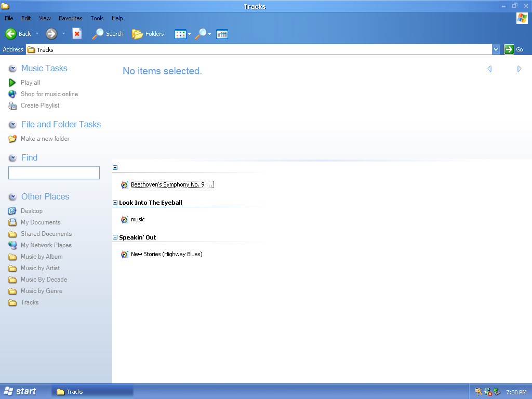The height and width of the screenshot is (399, 532).
Task: Click the next arrow in preview pane
Action: 519,69
